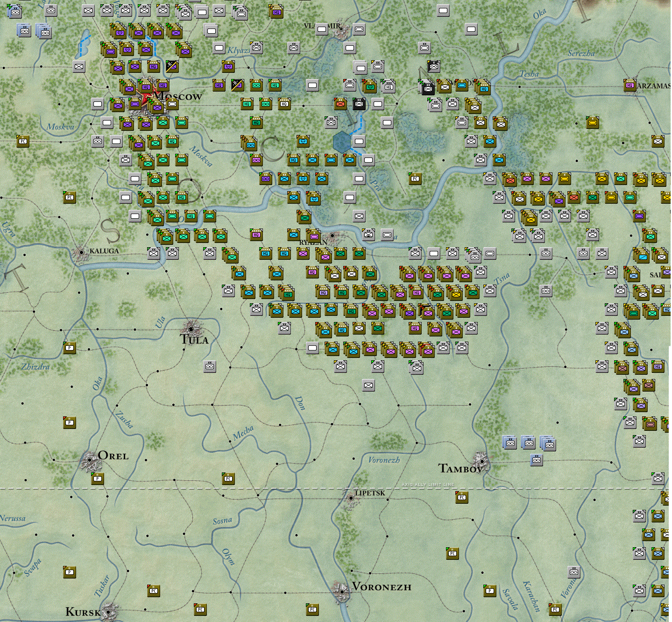Click the KALUGA town name label
The image size is (672, 622).
tap(104, 251)
